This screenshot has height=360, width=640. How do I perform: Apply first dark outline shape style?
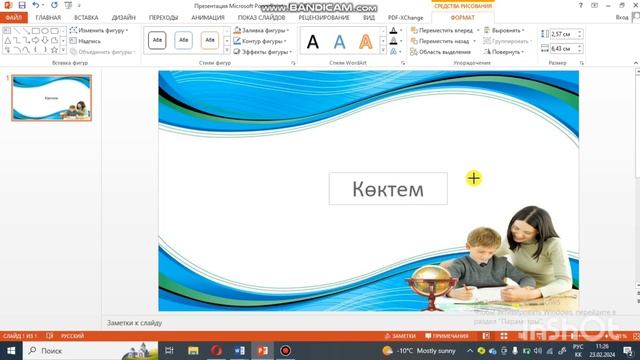tap(157, 40)
